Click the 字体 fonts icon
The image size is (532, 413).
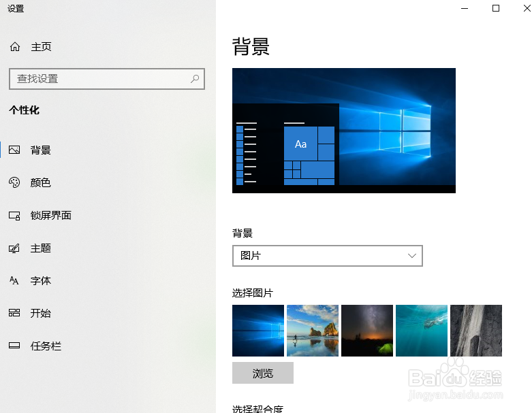[x=14, y=280]
